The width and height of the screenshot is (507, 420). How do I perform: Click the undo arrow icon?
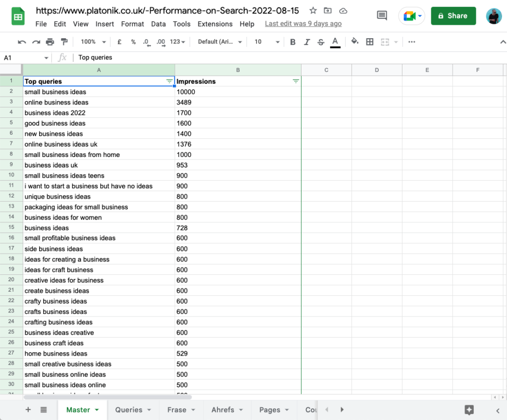(x=22, y=42)
